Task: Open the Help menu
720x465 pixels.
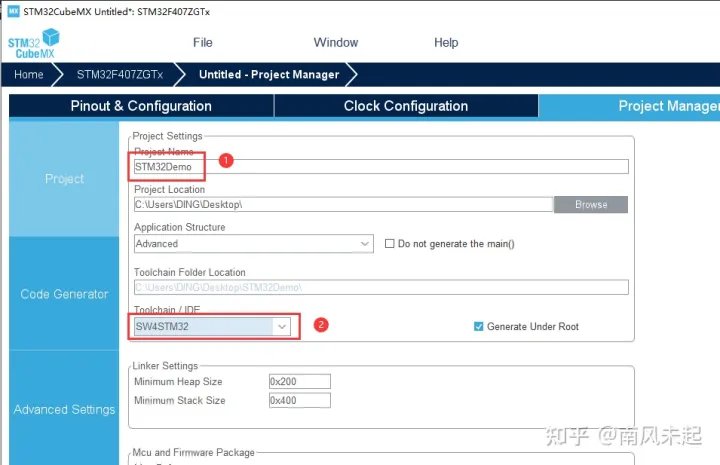Action: point(446,43)
